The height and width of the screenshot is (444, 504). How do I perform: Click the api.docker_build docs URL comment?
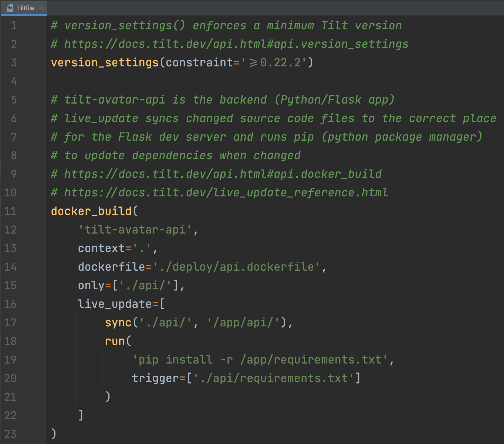point(216,174)
